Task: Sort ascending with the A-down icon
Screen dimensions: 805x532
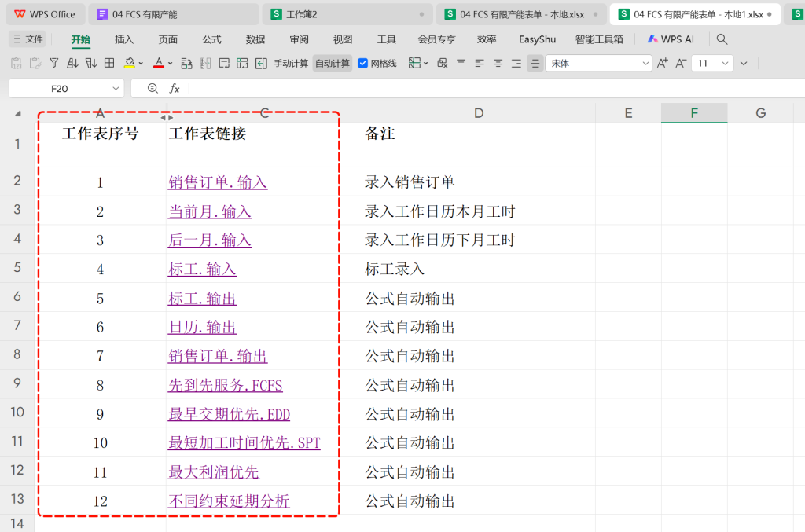Action: (x=72, y=63)
